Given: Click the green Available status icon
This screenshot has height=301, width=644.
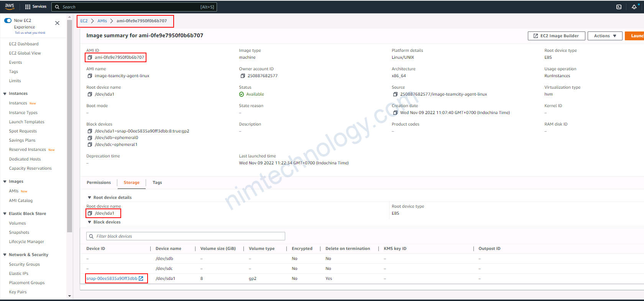Looking at the screenshot, I should (x=242, y=94).
